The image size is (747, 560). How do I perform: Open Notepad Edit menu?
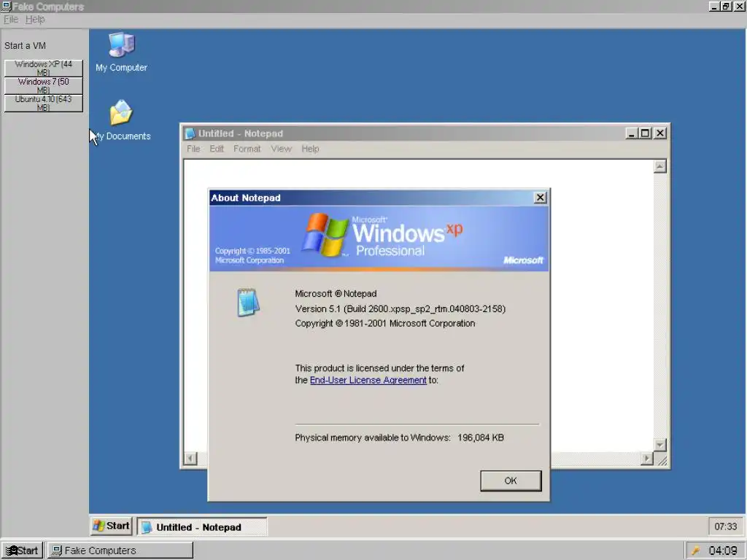point(217,149)
